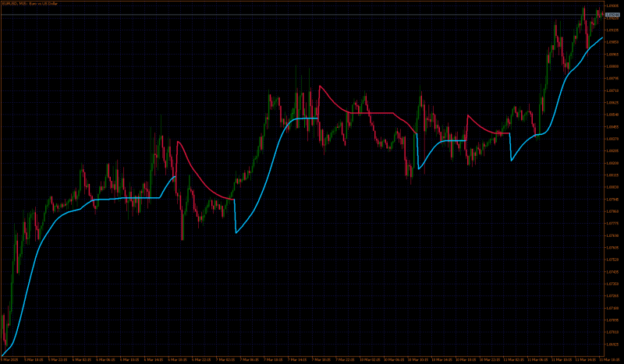The width and height of the screenshot is (624, 364).
Task: Click the '10 Mar 06:15' time axis label
Action: coord(394,359)
